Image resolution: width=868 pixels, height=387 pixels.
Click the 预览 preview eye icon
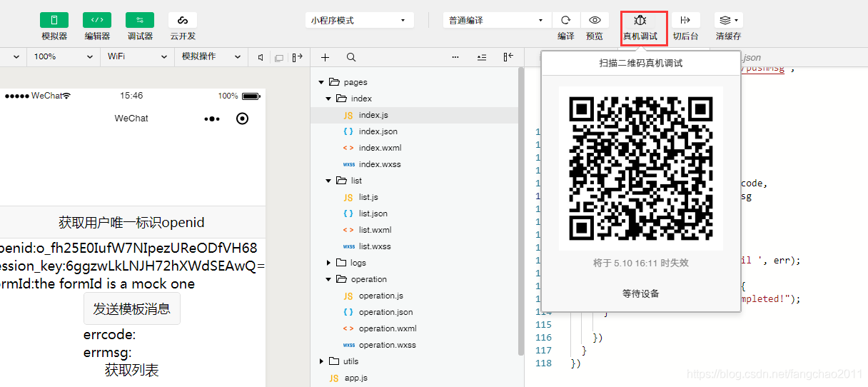[x=595, y=20]
